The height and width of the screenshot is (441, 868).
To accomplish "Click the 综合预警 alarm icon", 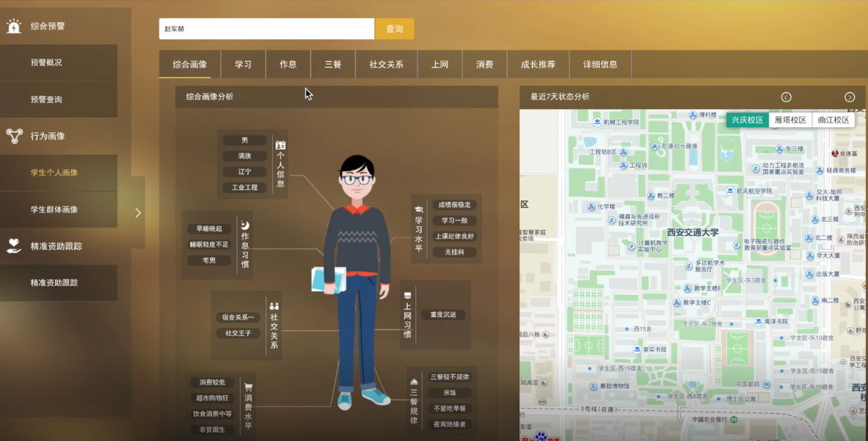I will 14,26.
